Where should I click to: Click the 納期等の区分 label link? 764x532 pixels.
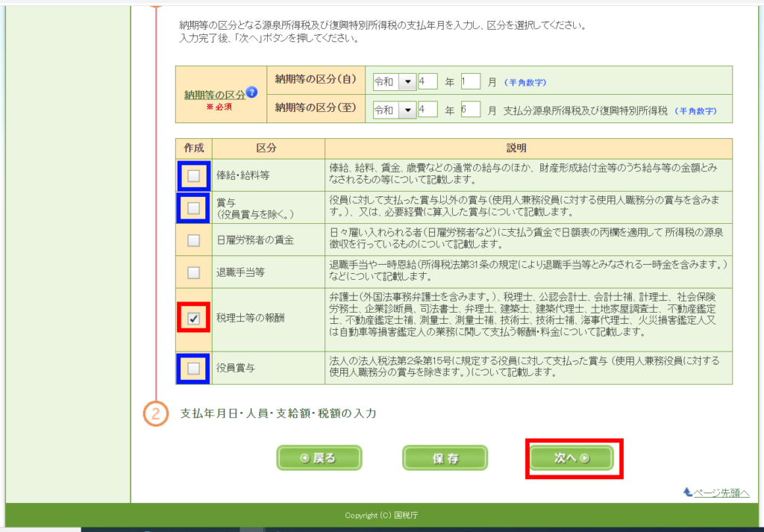[x=214, y=95]
